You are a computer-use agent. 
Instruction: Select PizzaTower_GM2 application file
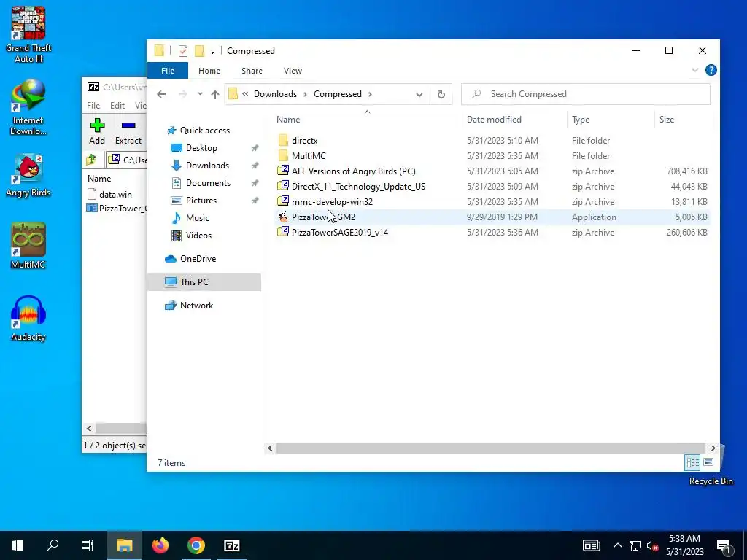[x=492, y=217]
